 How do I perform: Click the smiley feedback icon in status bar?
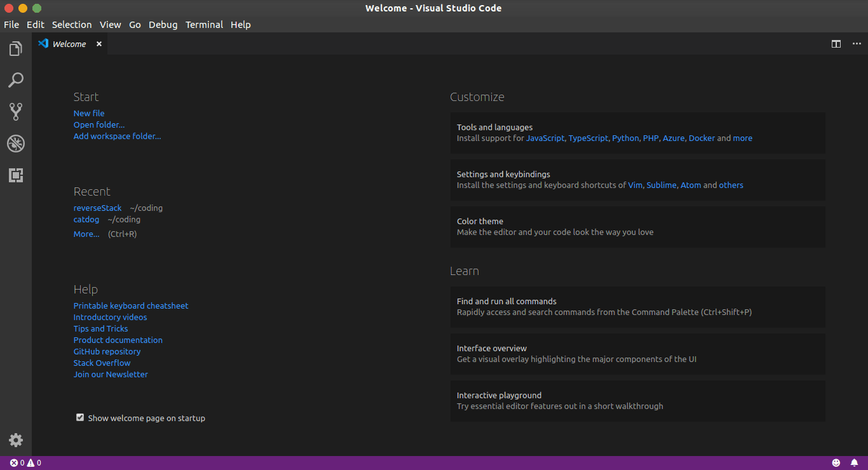tap(836, 463)
